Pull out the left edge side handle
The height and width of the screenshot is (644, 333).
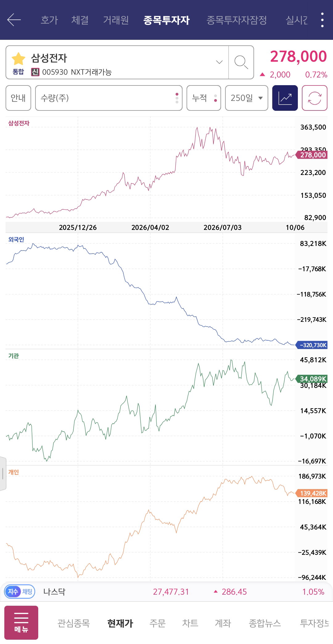pyautogui.click(x=3, y=473)
